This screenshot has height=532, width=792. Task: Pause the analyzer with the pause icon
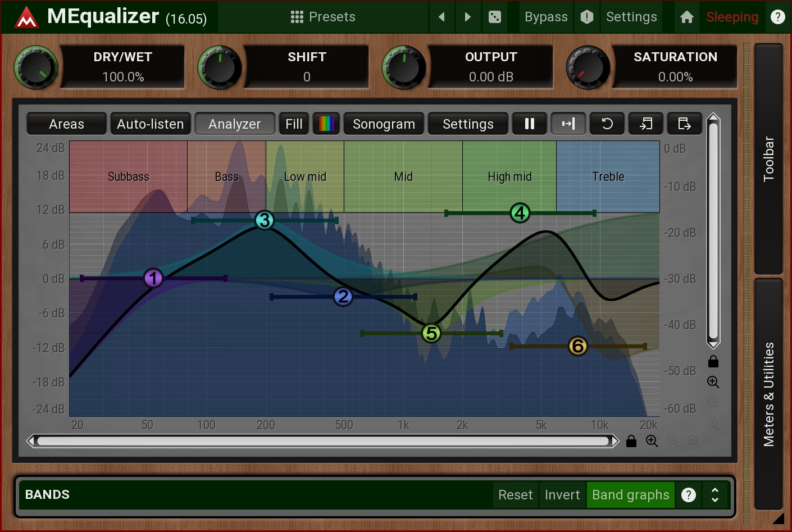click(x=530, y=124)
